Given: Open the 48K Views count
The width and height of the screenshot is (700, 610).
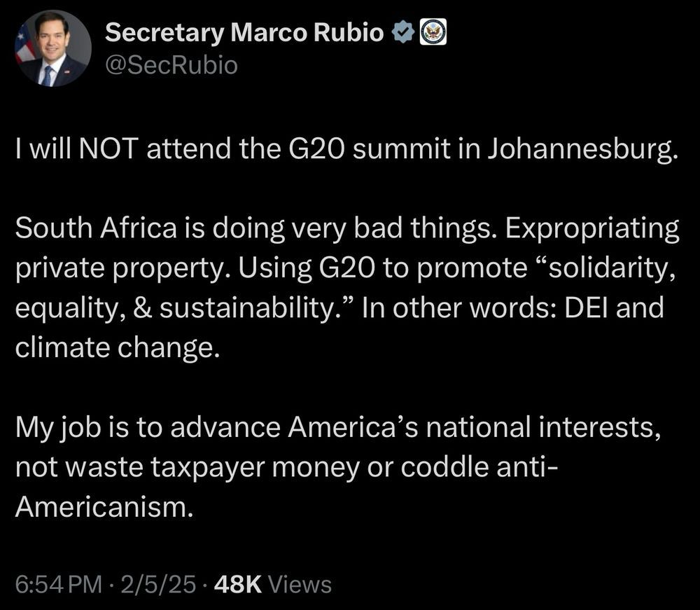Looking at the screenshot, I should (273, 585).
